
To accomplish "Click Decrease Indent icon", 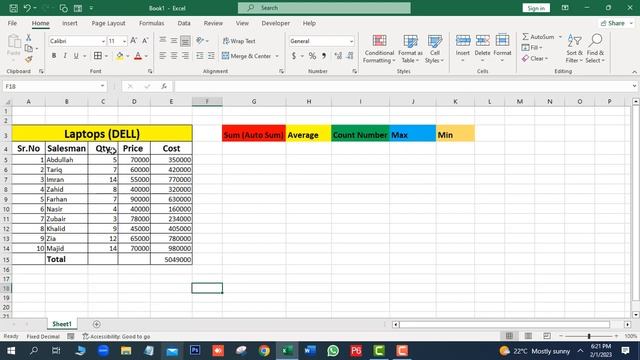I will (200, 56).
